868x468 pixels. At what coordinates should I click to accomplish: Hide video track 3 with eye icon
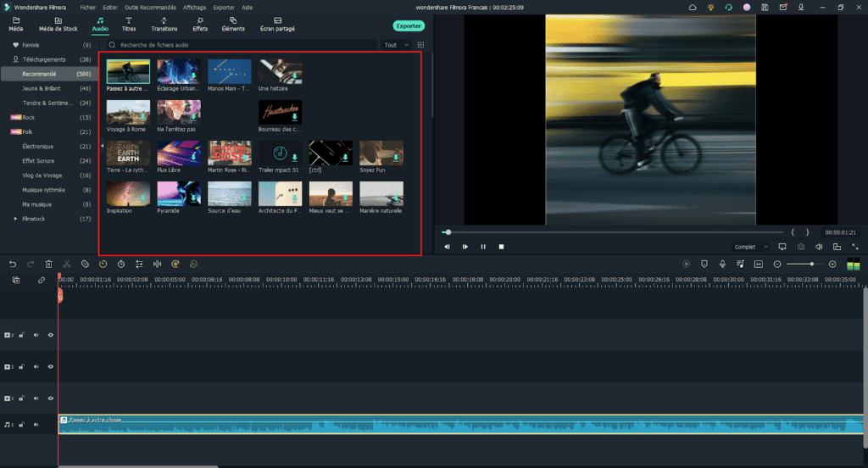[51, 335]
